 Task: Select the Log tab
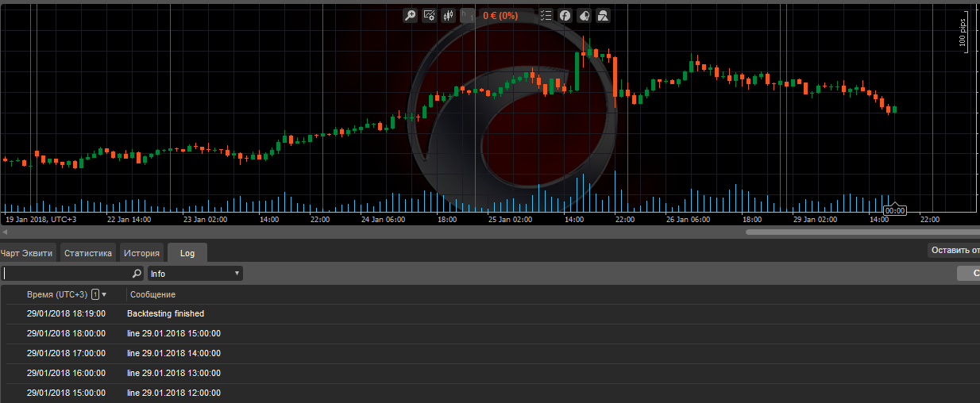[187, 253]
